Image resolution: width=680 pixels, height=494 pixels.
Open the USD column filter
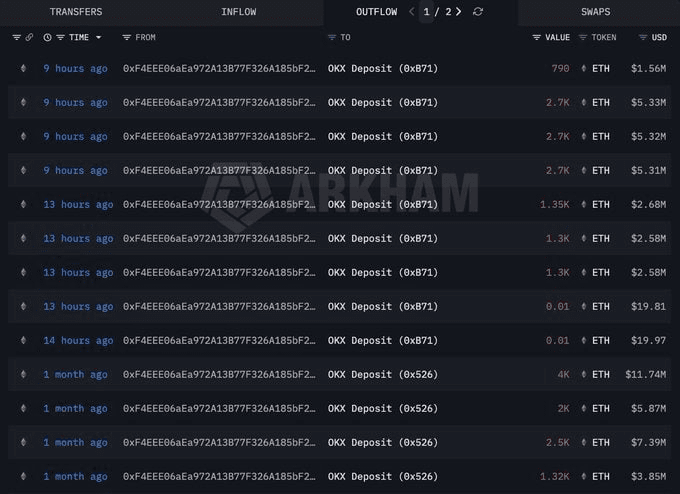[x=639, y=37]
